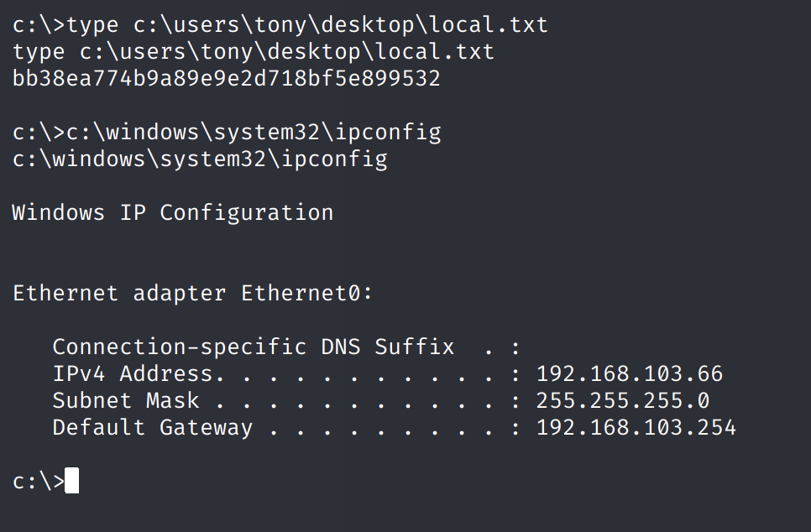Click the first type local.txt command
Image resolution: width=811 pixels, height=532 pixels.
280,25
